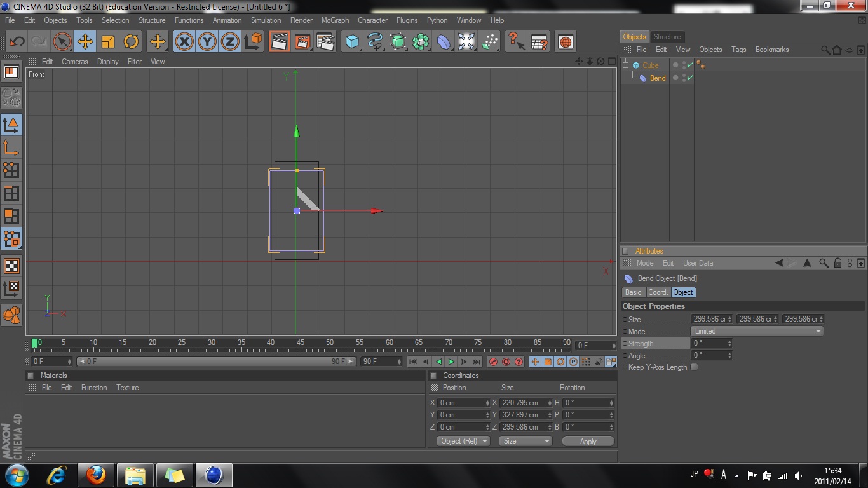Toggle the Keep Y-Axis Length checkbox

694,367
